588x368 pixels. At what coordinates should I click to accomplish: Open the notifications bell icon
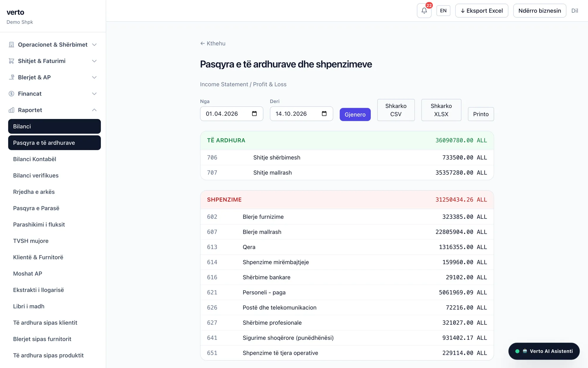pos(424,11)
